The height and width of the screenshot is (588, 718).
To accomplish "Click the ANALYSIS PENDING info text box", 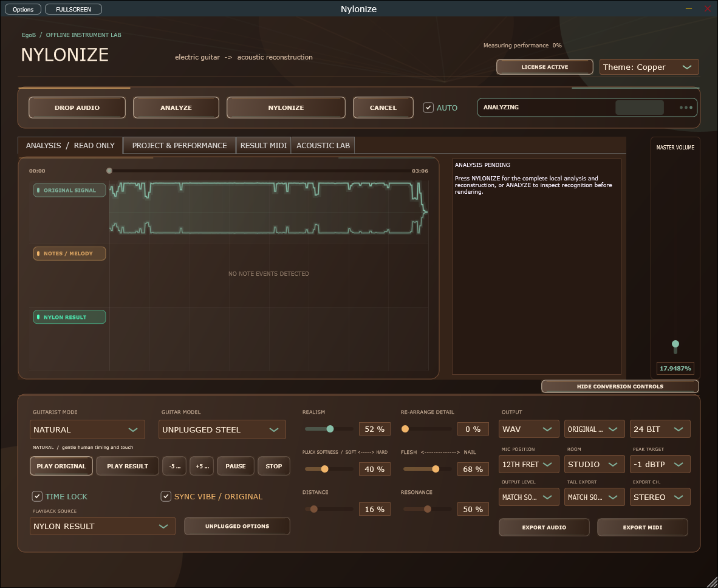I will coord(536,267).
